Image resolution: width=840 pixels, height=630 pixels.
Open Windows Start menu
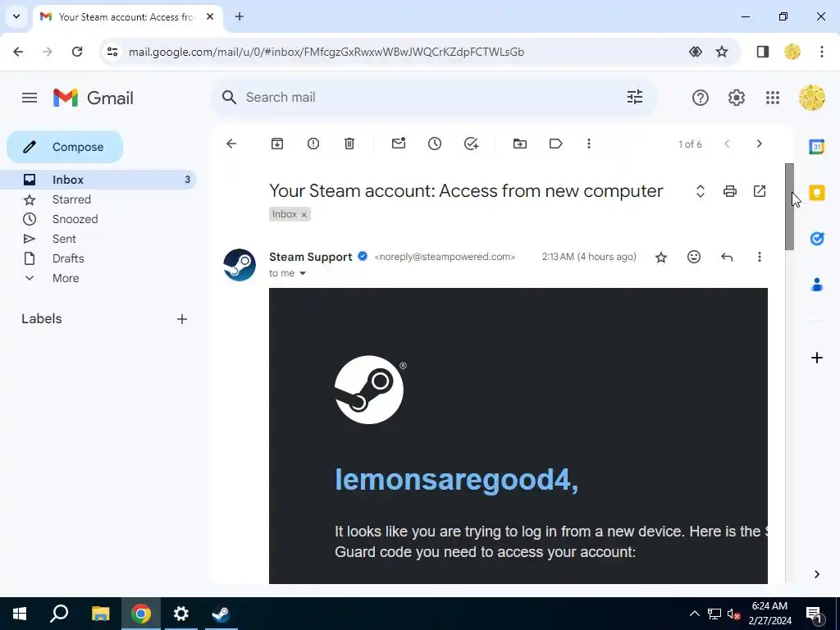(x=20, y=614)
